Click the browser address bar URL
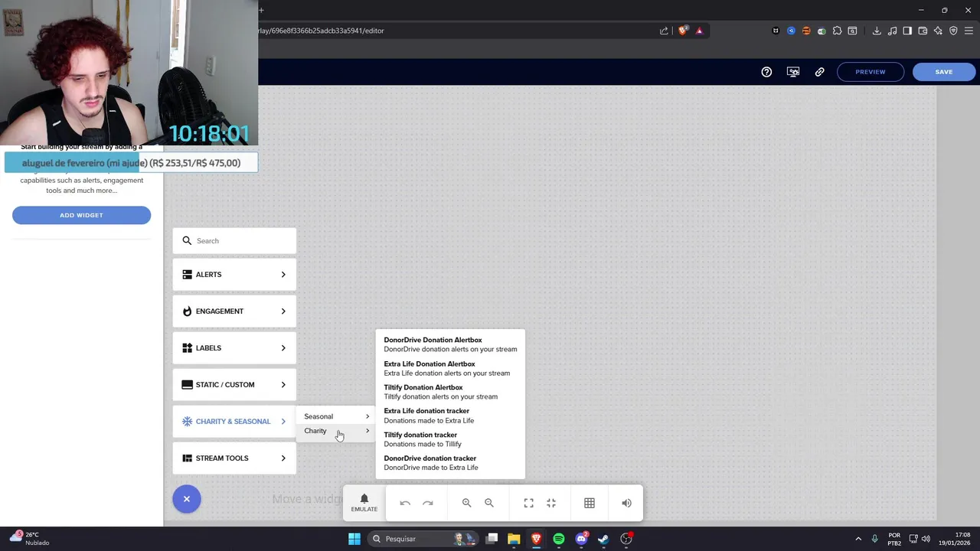Image resolution: width=980 pixels, height=551 pixels. click(322, 31)
